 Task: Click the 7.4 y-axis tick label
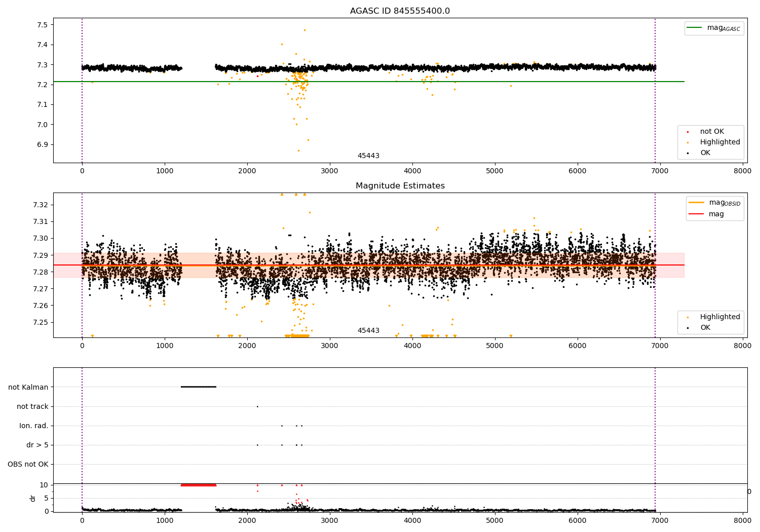tap(43, 45)
